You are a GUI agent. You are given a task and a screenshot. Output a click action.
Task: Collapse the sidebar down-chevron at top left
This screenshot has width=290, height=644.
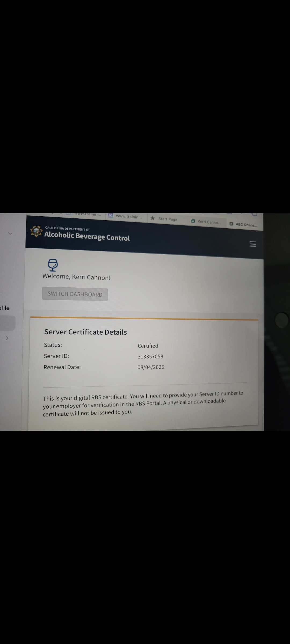pos(10,233)
